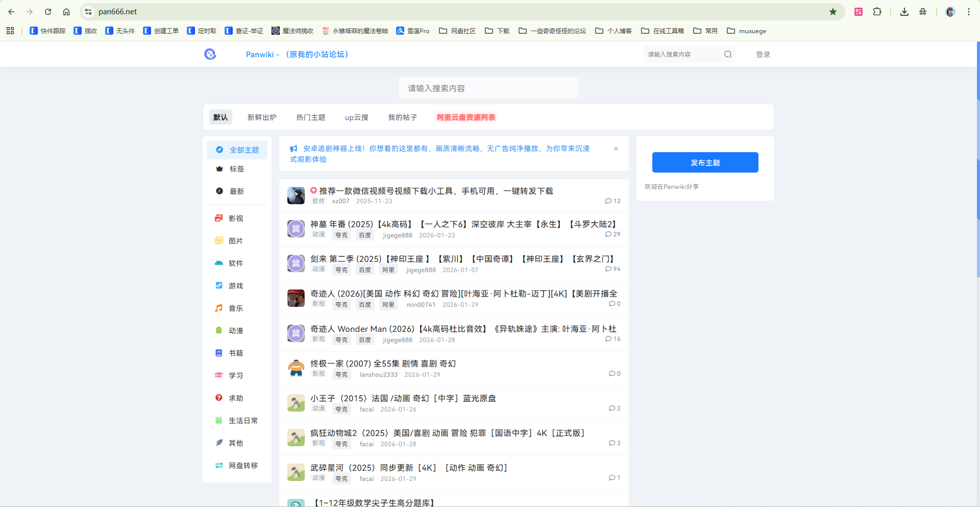The height and width of the screenshot is (507, 980).
Task: Expand the 在线工具箱 bookmark folder
Action: pyautogui.click(x=663, y=31)
